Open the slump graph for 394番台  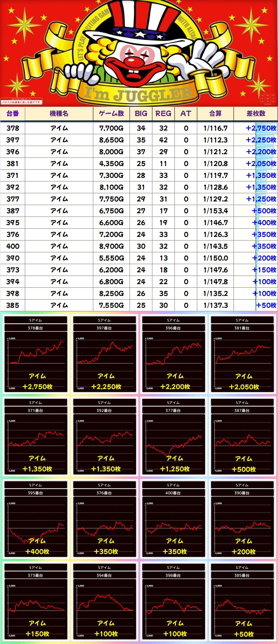pyautogui.click(x=105, y=601)
